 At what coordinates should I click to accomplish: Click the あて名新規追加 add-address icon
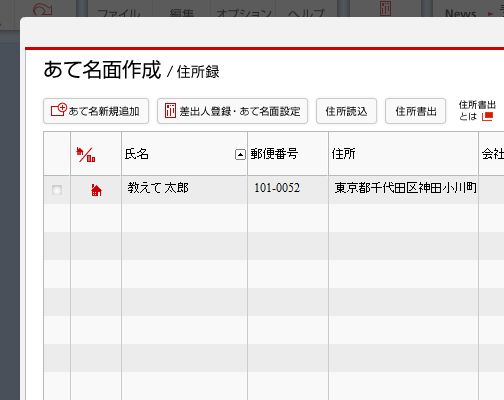pos(59,110)
